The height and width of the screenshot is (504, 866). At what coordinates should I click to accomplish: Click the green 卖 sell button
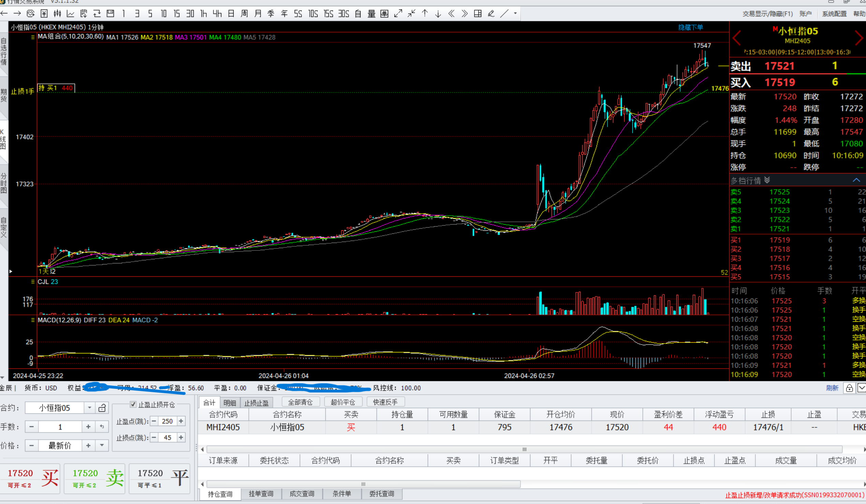point(94,478)
